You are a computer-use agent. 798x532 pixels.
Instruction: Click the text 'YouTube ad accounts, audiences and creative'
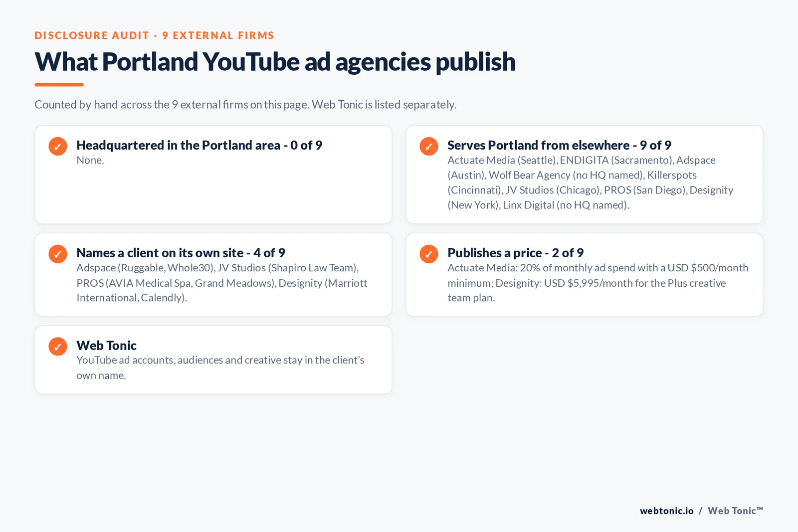coord(220,360)
